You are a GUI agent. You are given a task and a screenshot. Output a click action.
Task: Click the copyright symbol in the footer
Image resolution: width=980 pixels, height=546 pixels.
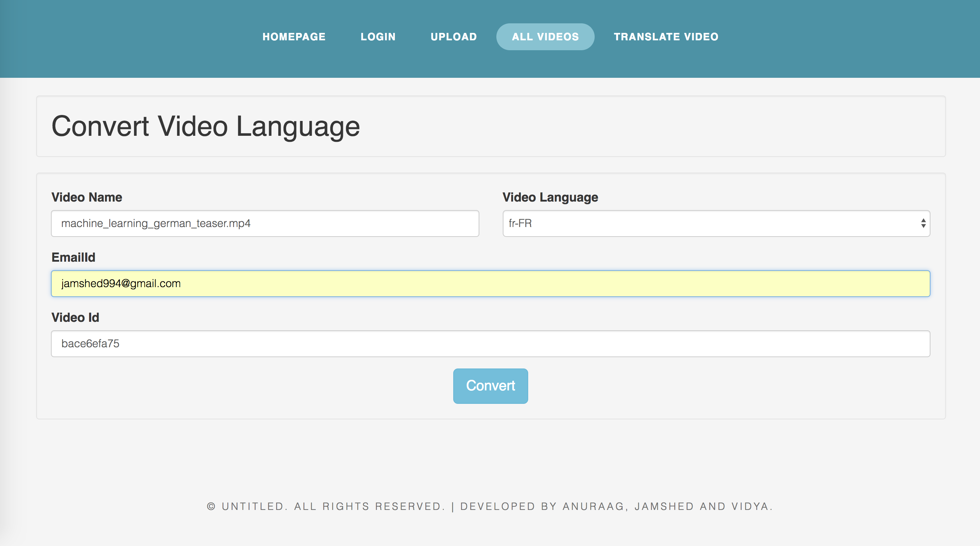(211, 506)
